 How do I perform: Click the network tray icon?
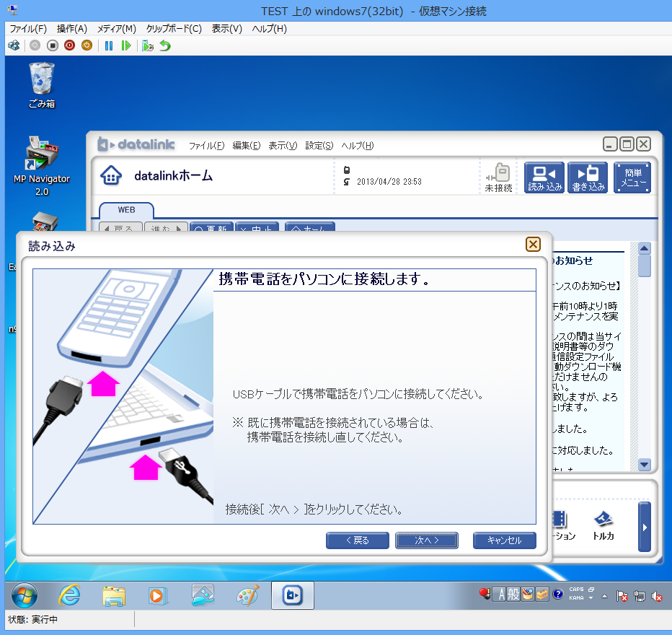tap(640, 596)
